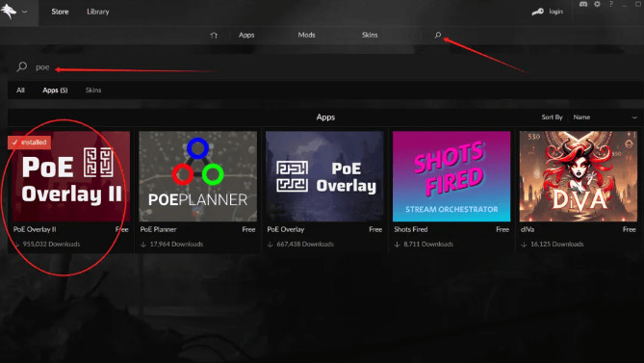Click the Free label on PoE Planner
Viewport: 644px width, 363px height.
pos(248,229)
